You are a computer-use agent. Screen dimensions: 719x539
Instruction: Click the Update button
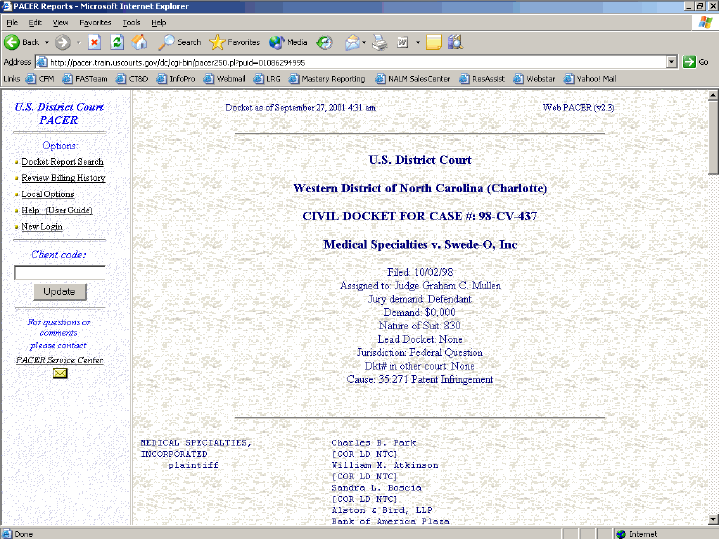pos(60,292)
